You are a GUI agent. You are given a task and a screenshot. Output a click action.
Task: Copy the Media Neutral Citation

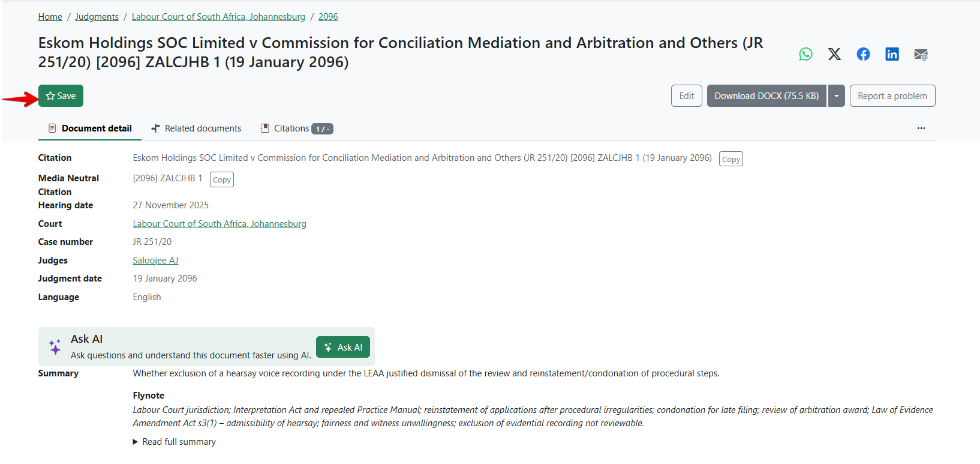click(x=222, y=179)
